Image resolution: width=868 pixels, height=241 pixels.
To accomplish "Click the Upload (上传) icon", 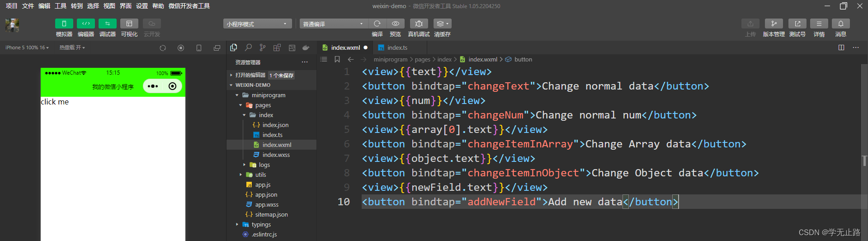I will tap(750, 24).
